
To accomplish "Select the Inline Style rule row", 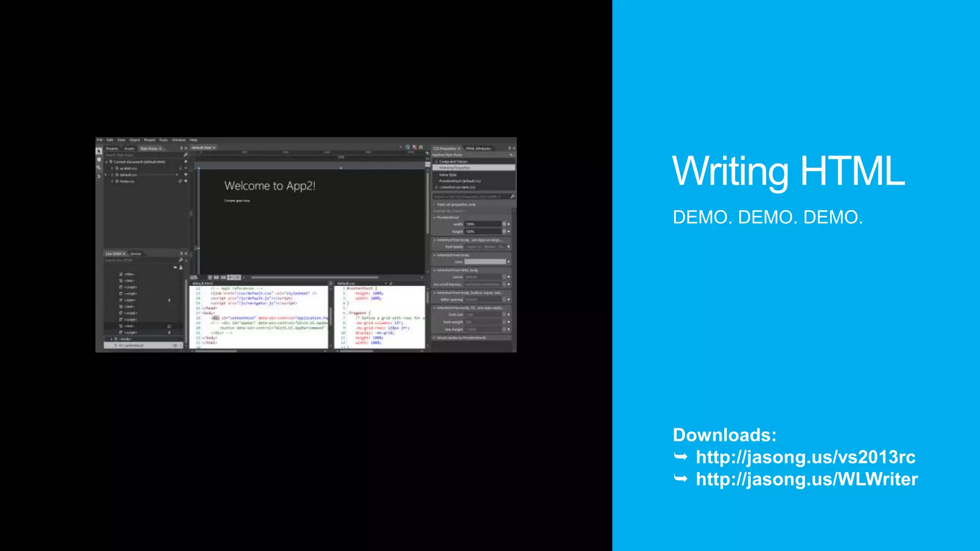I will point(474,175).
